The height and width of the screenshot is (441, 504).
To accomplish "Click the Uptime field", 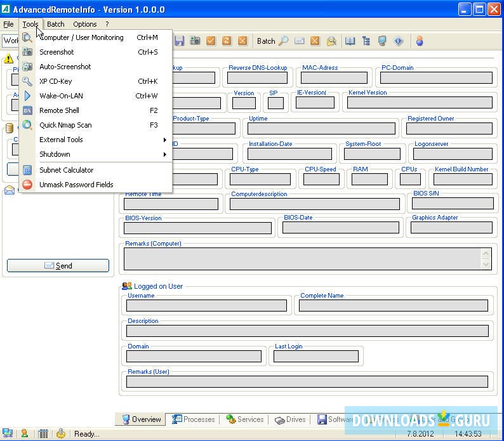I will pos(321,128).
